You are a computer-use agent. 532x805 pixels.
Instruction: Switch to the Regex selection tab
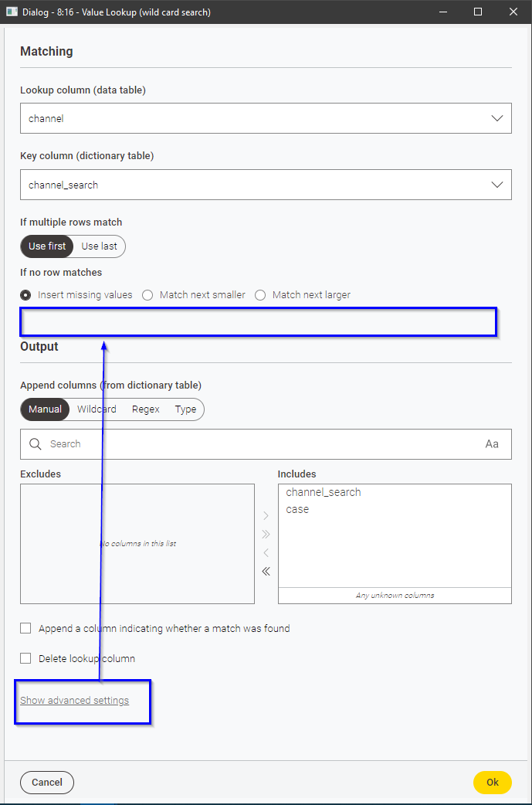point(146,409)
